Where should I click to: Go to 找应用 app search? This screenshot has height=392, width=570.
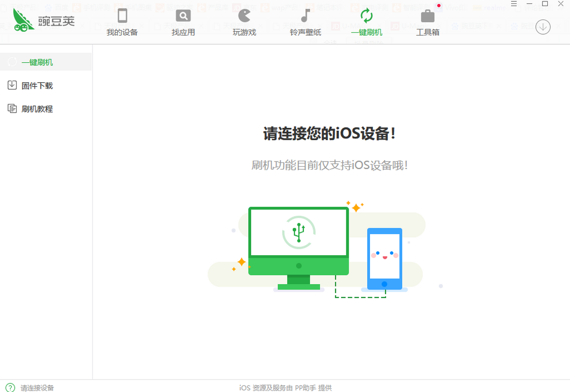[x=183, y=22]
